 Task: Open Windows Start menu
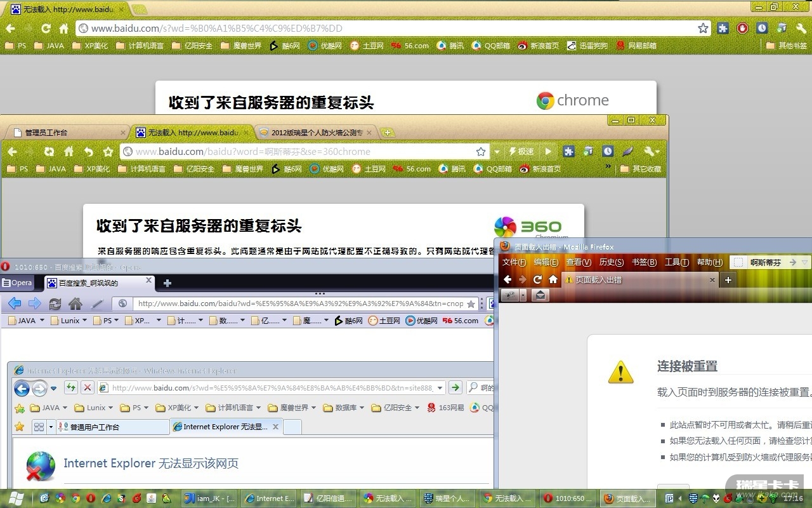(17, 498)
